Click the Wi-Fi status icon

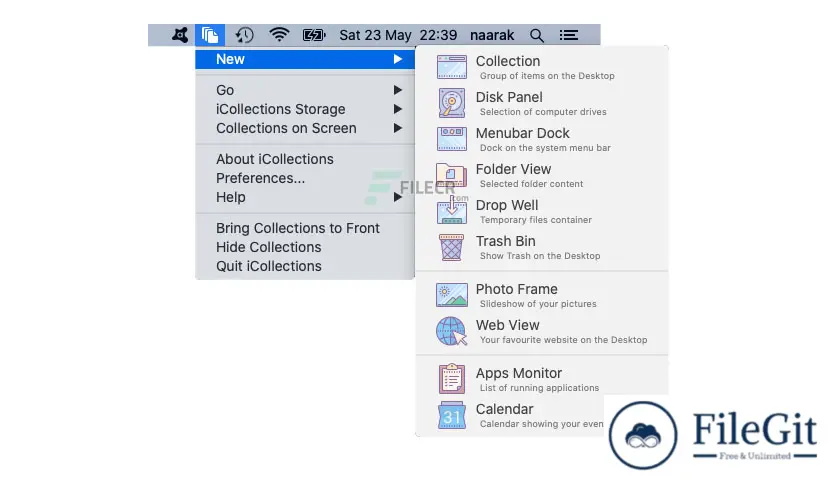tap(279, 35)
